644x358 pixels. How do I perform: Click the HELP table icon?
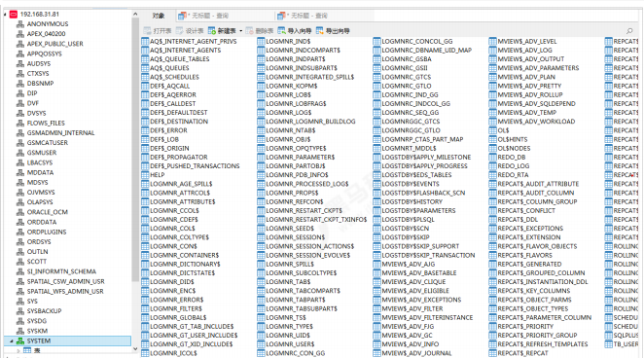(145, 175)
